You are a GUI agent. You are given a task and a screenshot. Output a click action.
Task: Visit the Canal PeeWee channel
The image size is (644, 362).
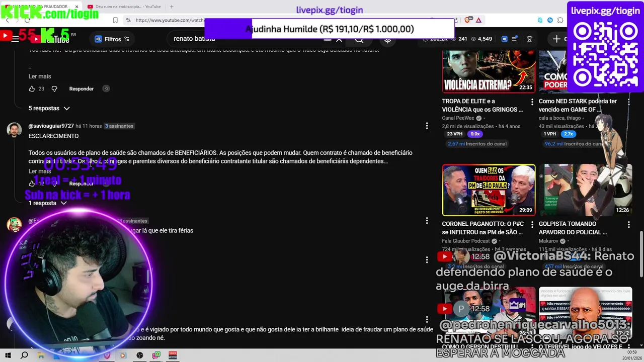458,118
